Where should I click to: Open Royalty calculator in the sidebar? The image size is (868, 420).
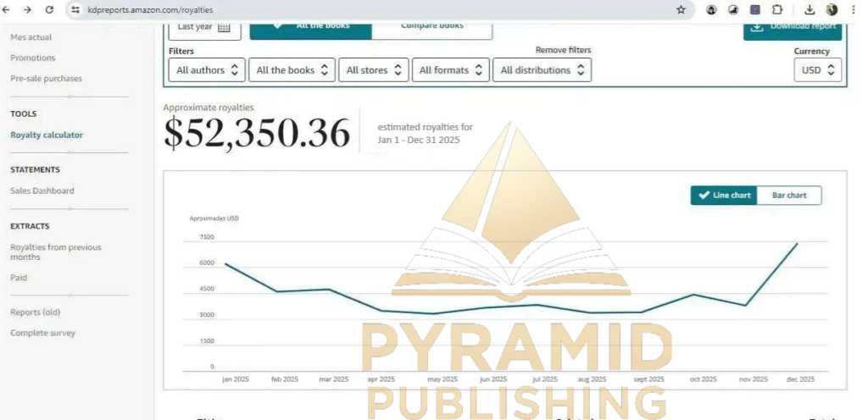47,135
